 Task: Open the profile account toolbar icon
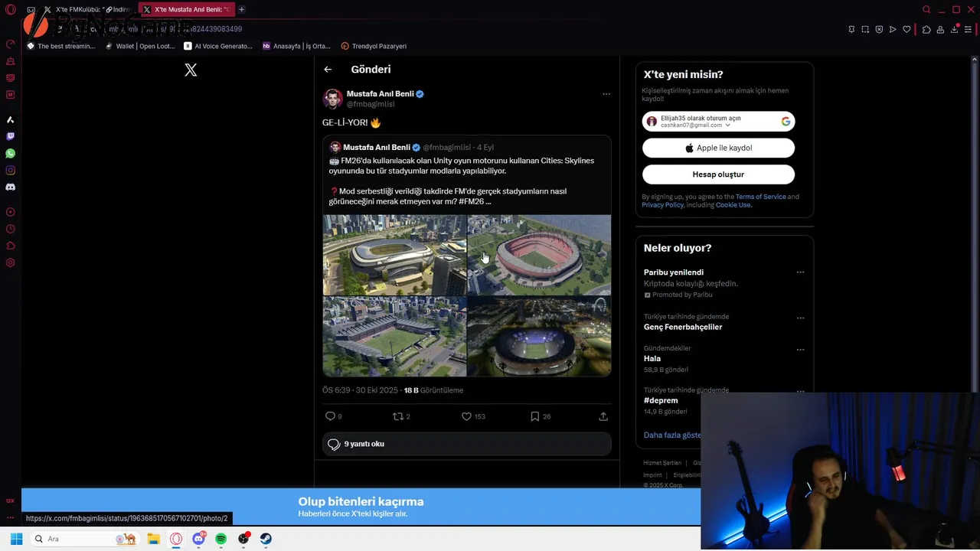tap(940, 29)
